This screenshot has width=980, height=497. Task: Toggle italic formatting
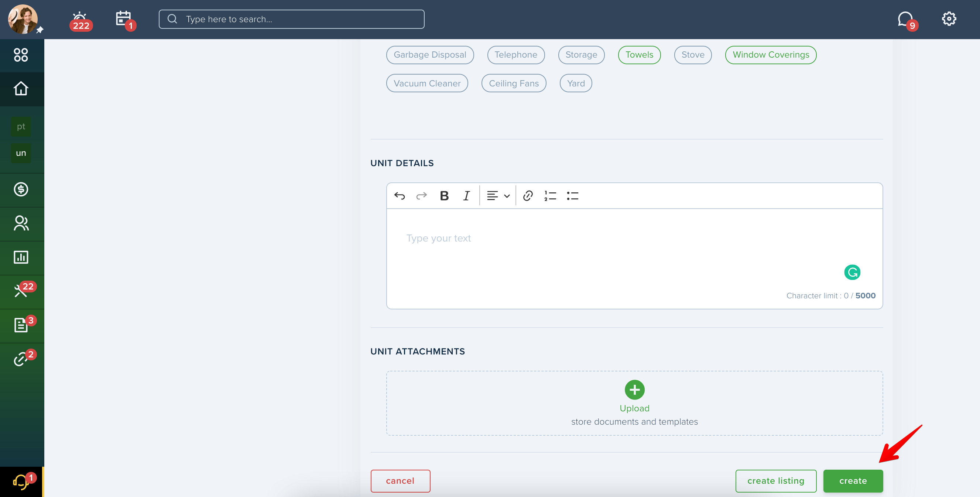pyautogui.click(x=466, y=196)
